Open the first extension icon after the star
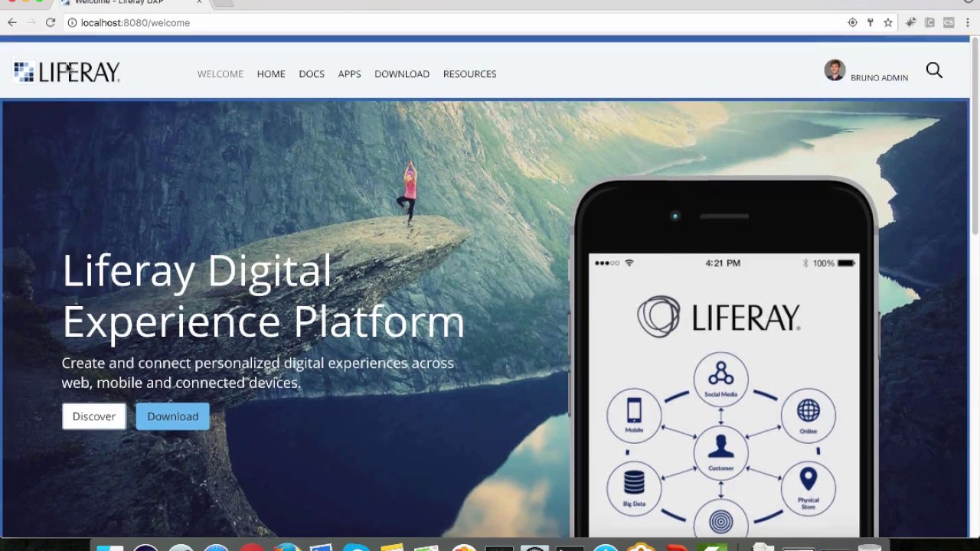Viewport: 980px width, 551px height. click(910, 23)
